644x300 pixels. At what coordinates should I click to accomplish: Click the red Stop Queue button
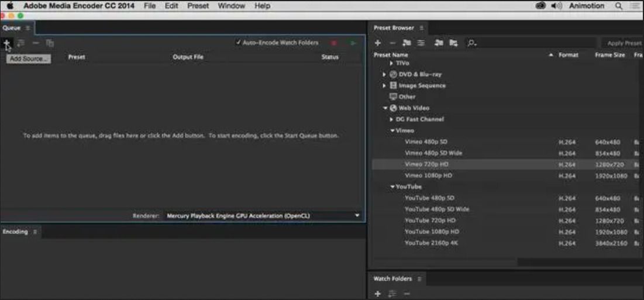(x=334, y=43)
